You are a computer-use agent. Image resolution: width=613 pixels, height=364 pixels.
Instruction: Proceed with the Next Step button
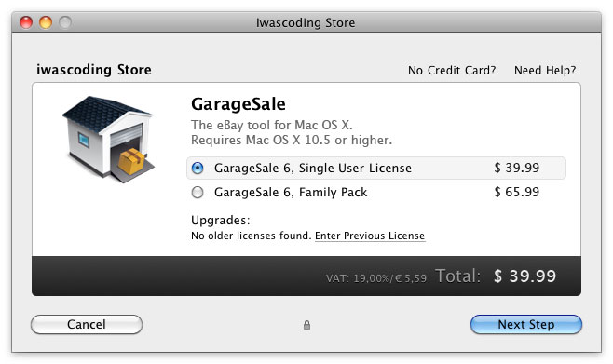click(525, 324)
